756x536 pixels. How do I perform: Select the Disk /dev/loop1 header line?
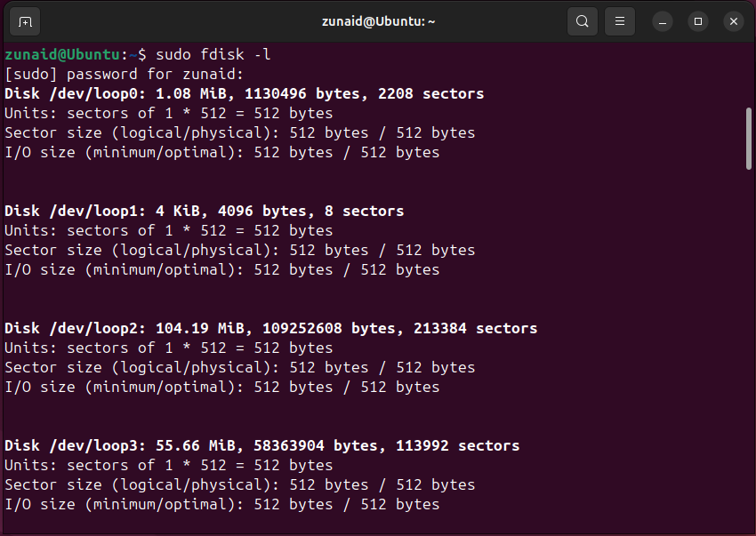click(x=204, y=212)
